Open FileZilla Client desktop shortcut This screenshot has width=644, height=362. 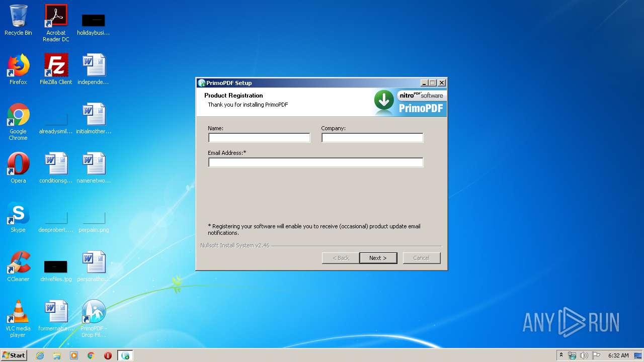(x=56, y=69)
